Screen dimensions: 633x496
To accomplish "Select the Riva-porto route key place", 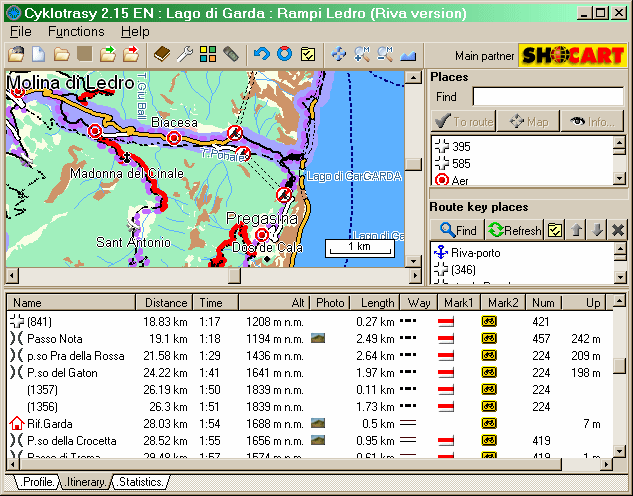I will (x=475, y=253).
